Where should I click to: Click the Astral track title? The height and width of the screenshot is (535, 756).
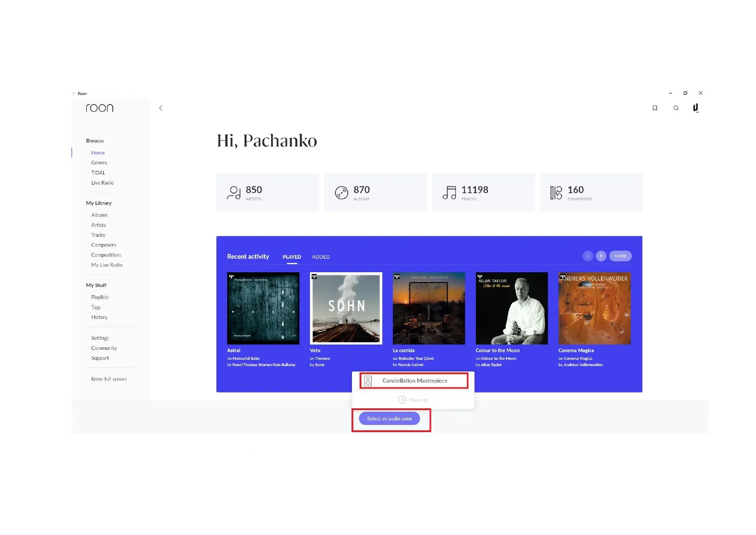(x=234, y=351)
